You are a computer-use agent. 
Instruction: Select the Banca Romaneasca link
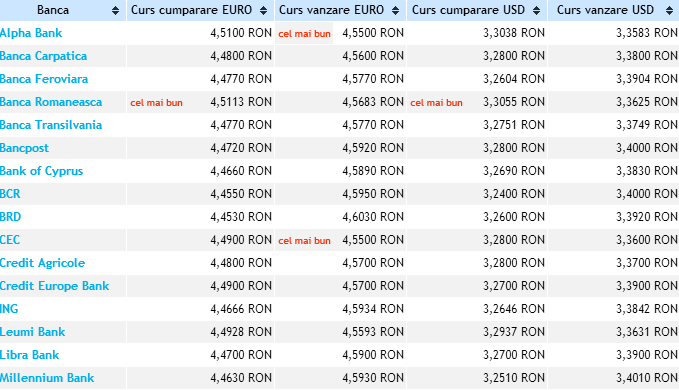51,102
